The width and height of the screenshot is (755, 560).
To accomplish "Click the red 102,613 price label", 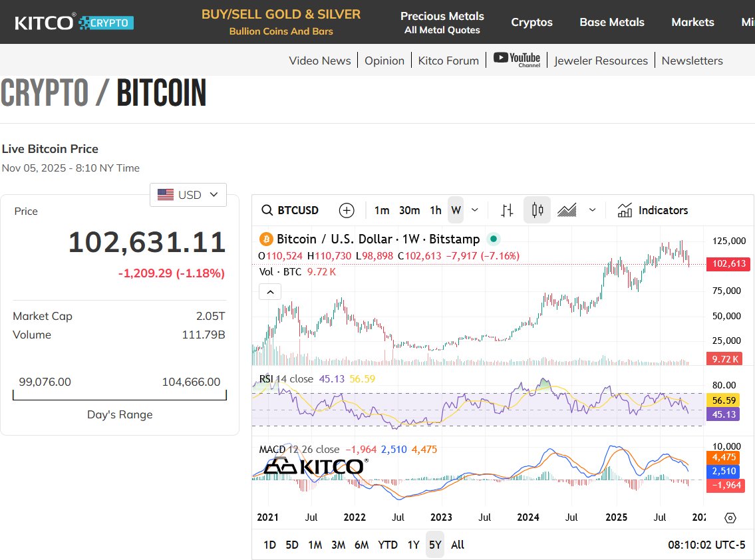I will coord(728,264).
